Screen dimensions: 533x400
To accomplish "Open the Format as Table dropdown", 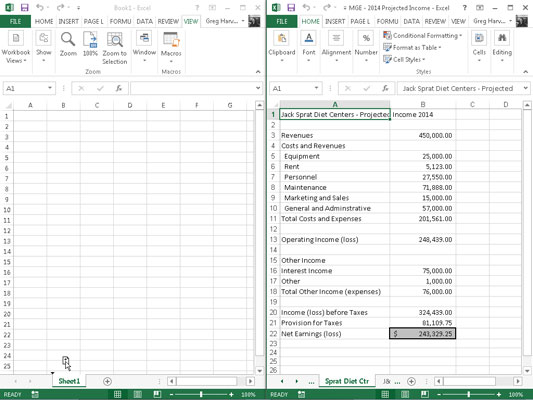I will pos(412,48).
